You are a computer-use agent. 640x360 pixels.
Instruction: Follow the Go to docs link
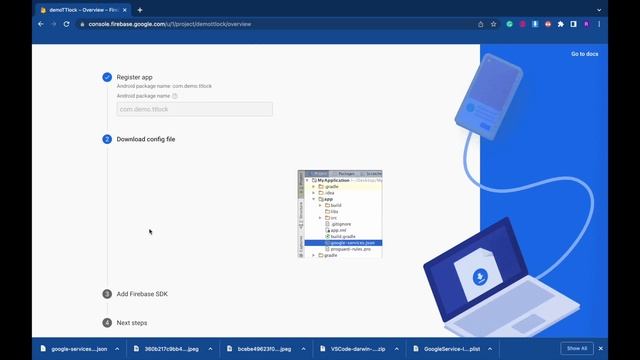584,54
